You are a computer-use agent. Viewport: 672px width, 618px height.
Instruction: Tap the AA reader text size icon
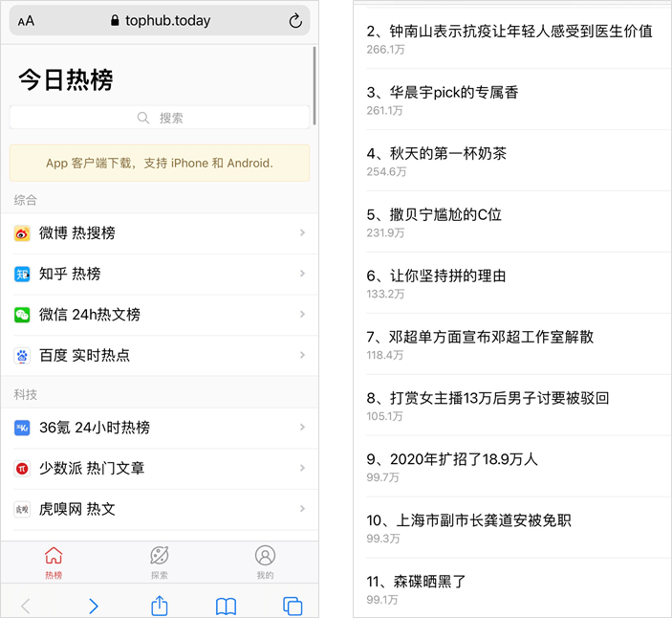click(x=26, y=21)
